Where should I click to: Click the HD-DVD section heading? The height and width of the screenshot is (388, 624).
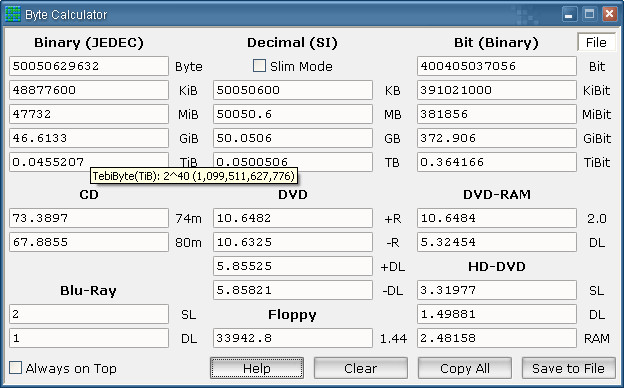point(497,266)
